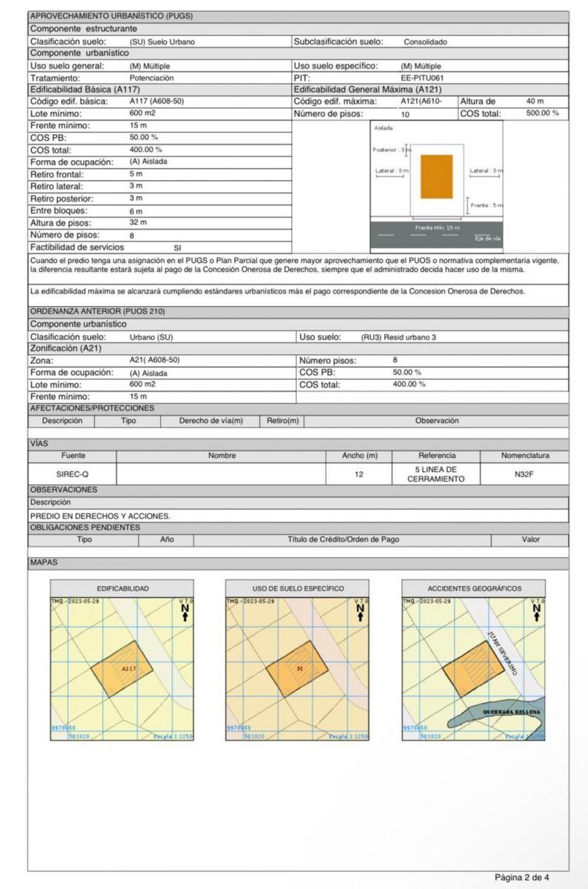
Task: Open the EDIFICABILIDAD map thumbnail
Action: tap(121, 667)
